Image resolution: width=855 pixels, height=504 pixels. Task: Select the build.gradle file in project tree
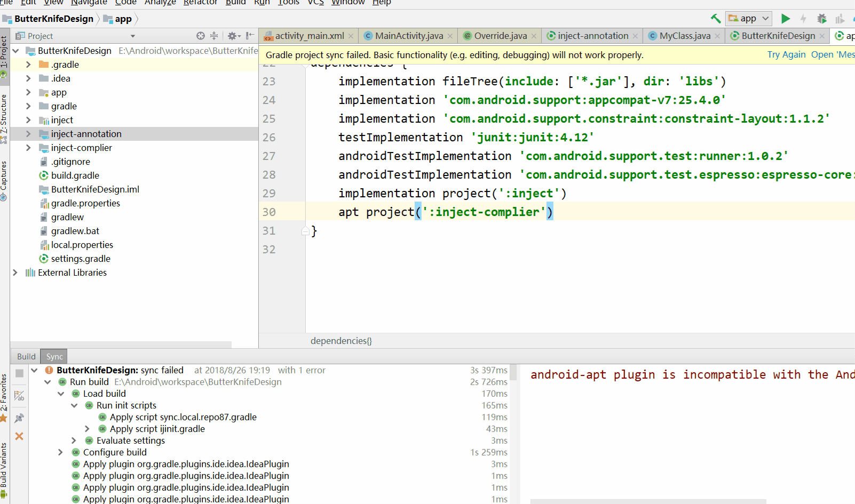(x=75, y=175)
